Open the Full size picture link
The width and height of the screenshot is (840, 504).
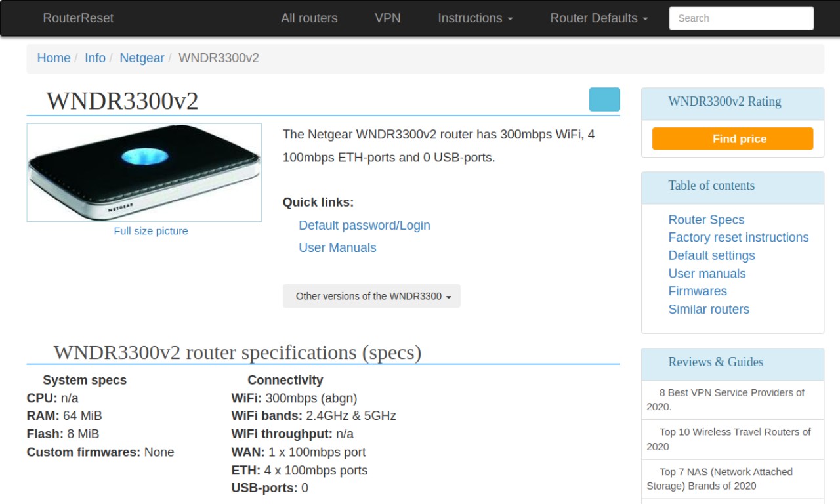(151, 231)
